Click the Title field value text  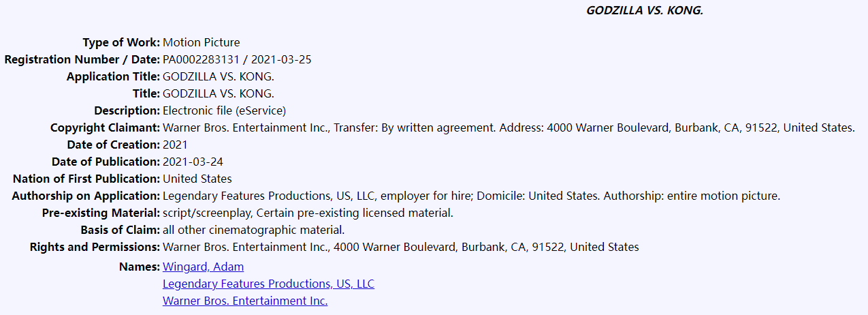click(x=219, y=93)
